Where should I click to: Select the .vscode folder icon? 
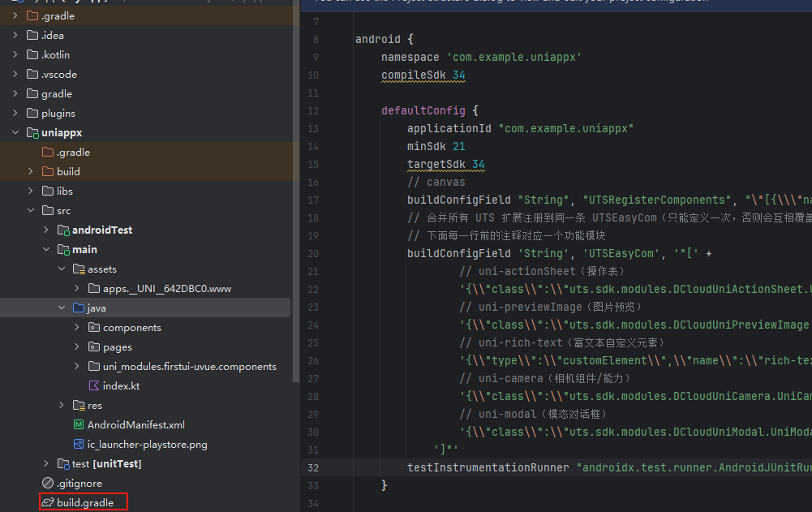(x=32, y=74)
